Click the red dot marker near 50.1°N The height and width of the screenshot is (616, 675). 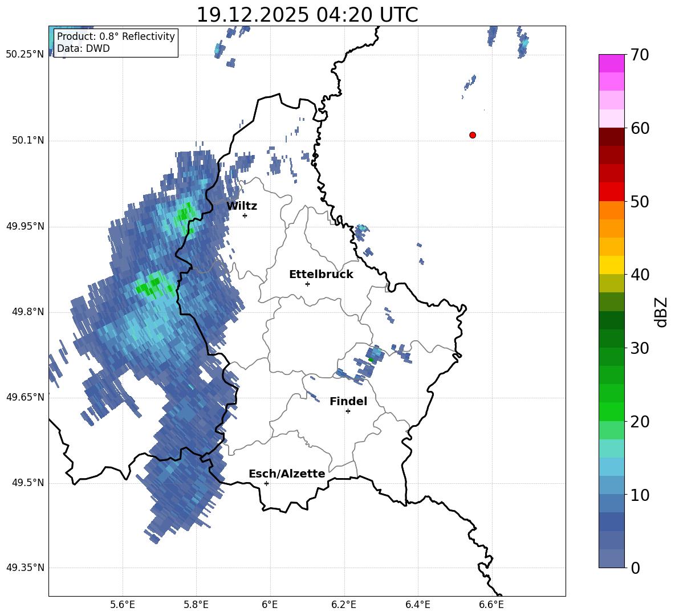(x=473, y=135)
